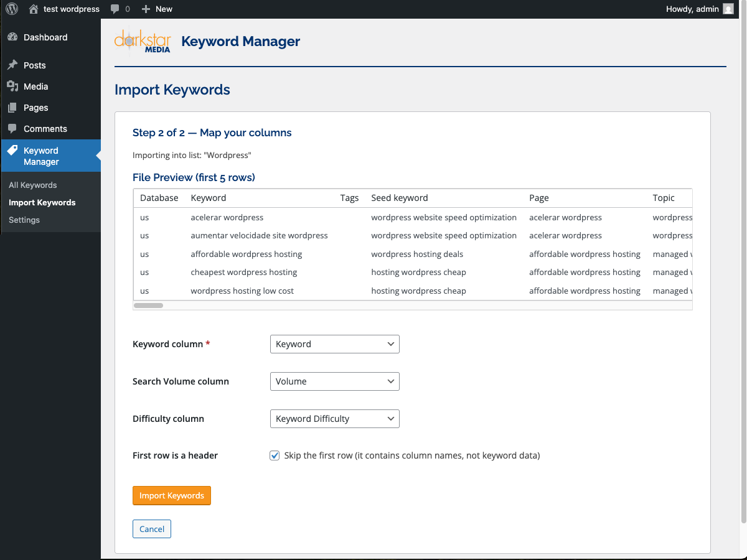Image resolution: width=747 pixels, height=560 pixels.
Task: Select the Posts pushpin icon
Action: pos(13,65)
